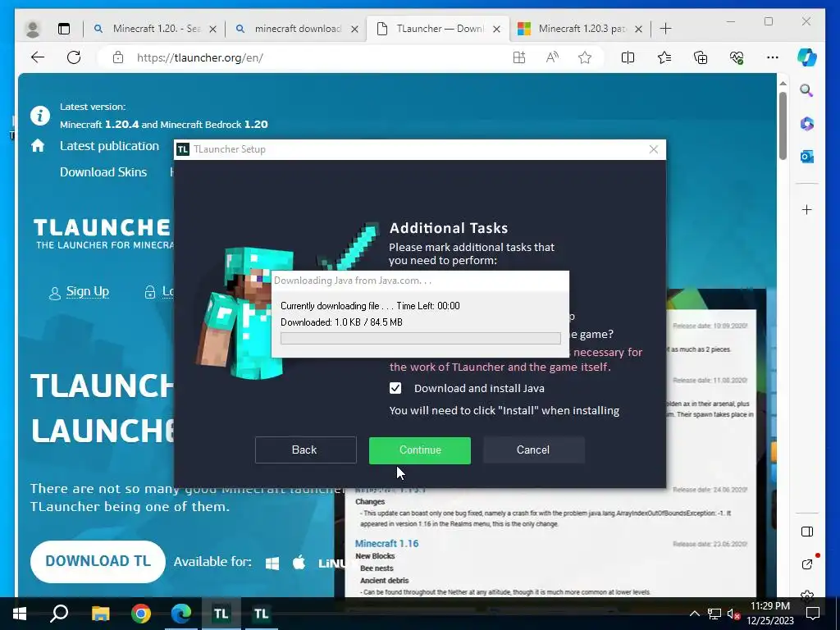The width and height of the screenshot is (840, 630).
Task: Launch the Copilot sidebar icon
Action: point(807,57)
